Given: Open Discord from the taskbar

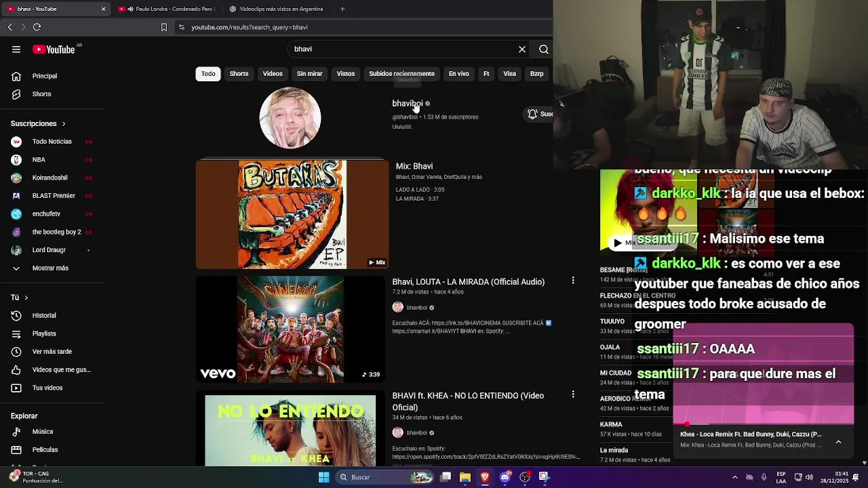Looking at the screenshot, I should [x=505, y=477].
